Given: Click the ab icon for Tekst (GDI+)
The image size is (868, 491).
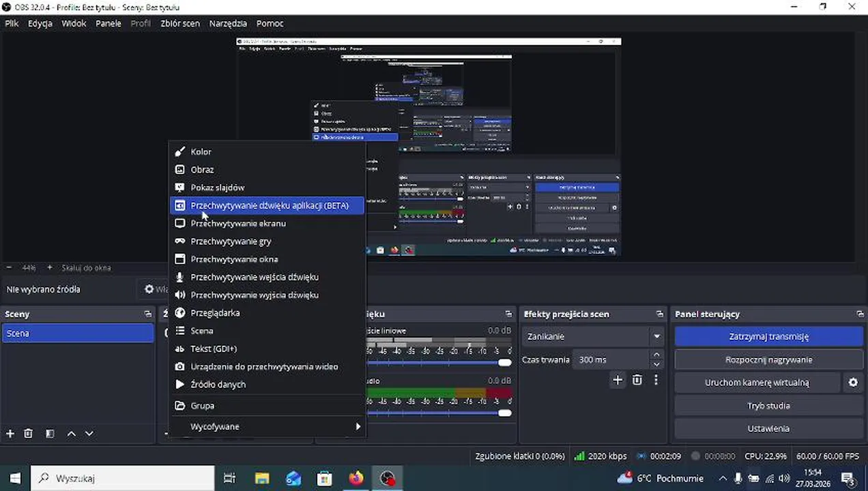Looking at the screenshot, I should (x=180, y=348).
